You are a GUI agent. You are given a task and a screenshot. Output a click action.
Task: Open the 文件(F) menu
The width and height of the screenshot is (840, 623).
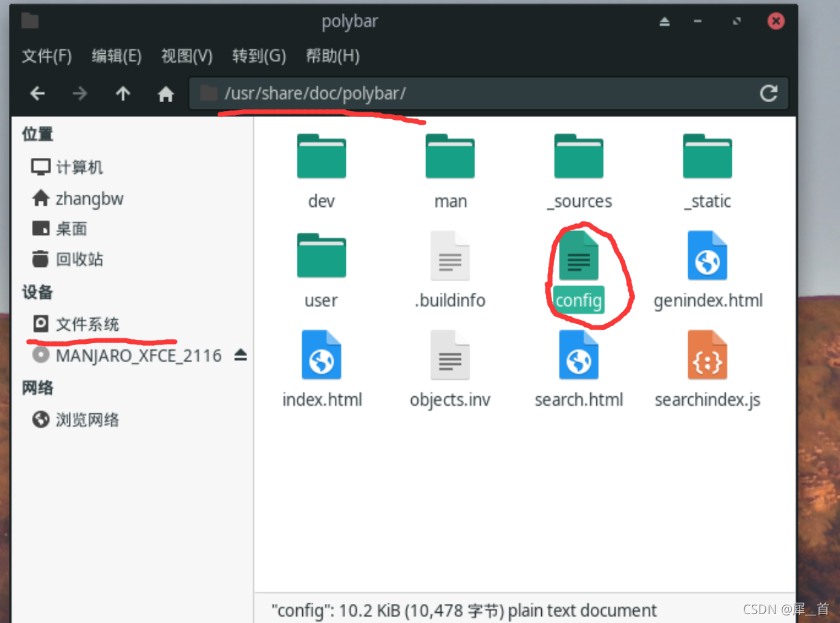46,56
